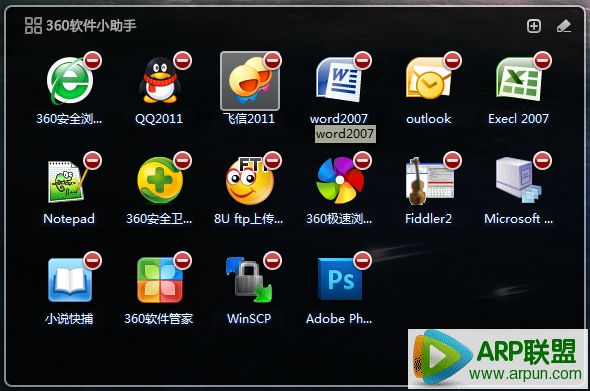Delete Microsoft shortcut with red minus badge
The width and height of the screenshot is (590, 391).
(543, 161)
